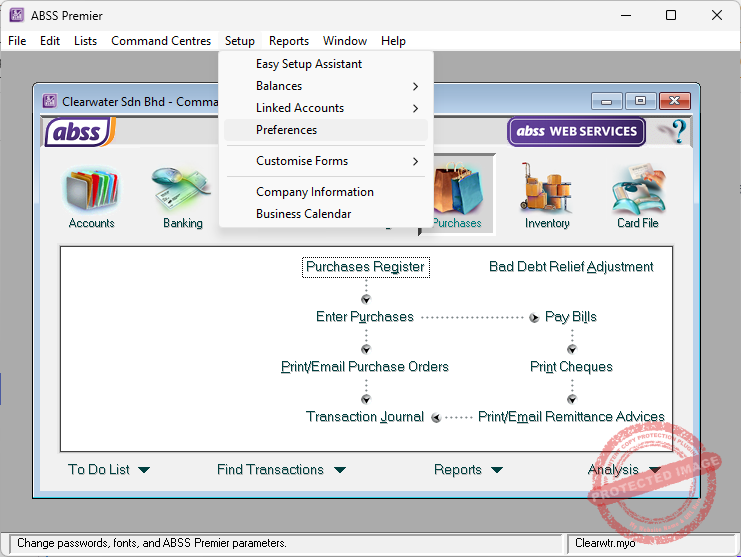Open Pay Bills
The height and width of the screenshot is (557, 741).
570,317
